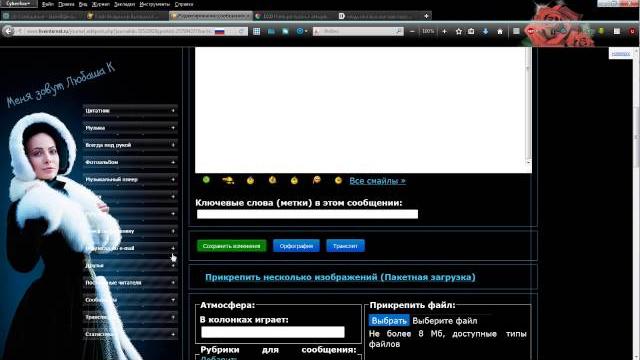Focus the keywords (метки) input field
Viewport: 640px width, 360px height.
tap(307, 214)
